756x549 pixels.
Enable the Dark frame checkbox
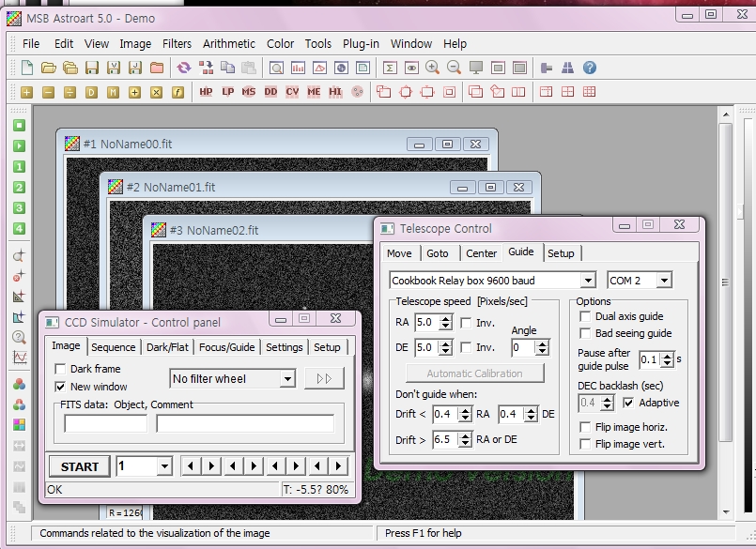(x=61, y=370)
